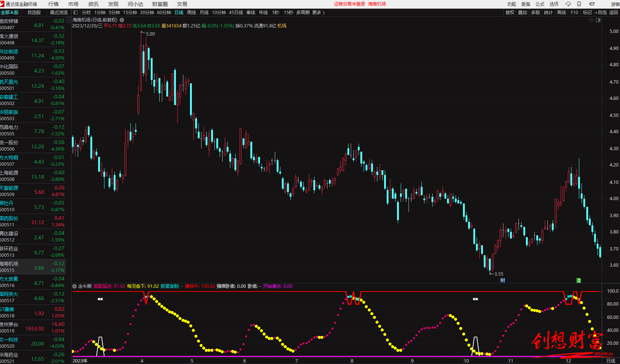620x364 pixels.
Task: Click the 游客 guest account label
Action: point(616,4)
